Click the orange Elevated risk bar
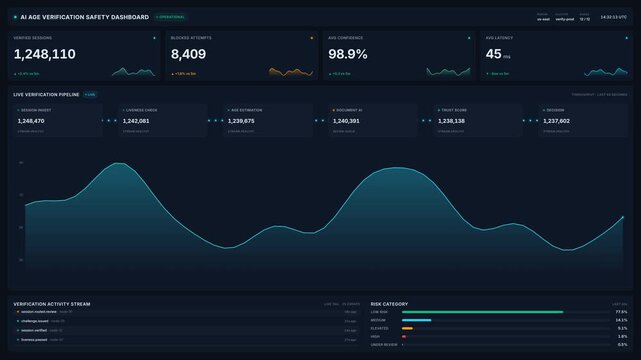This screenshot has height=360, width=641. (x=407, y=328)
